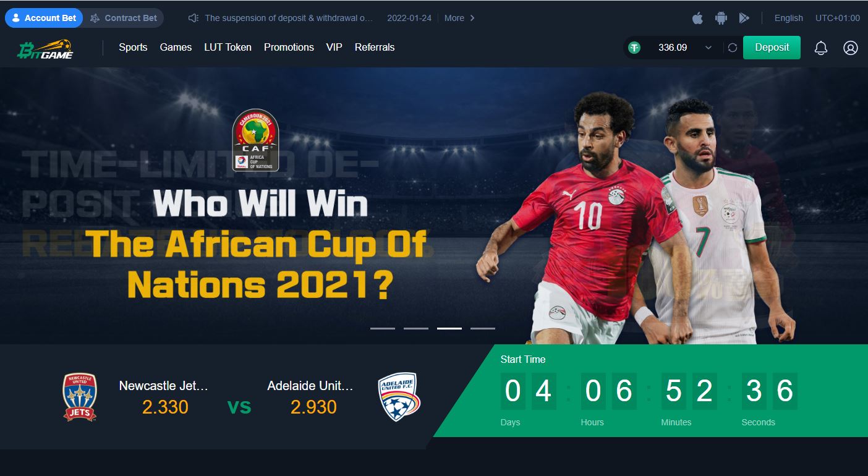Select the first banner carousel indicator
868x476 pixels.
[x=383, y=328]
